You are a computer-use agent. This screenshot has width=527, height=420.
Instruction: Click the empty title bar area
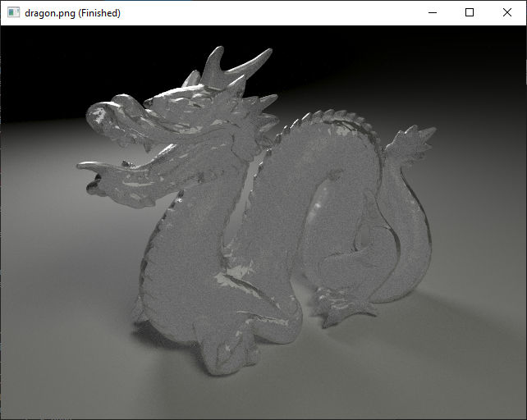coord(271,13)
